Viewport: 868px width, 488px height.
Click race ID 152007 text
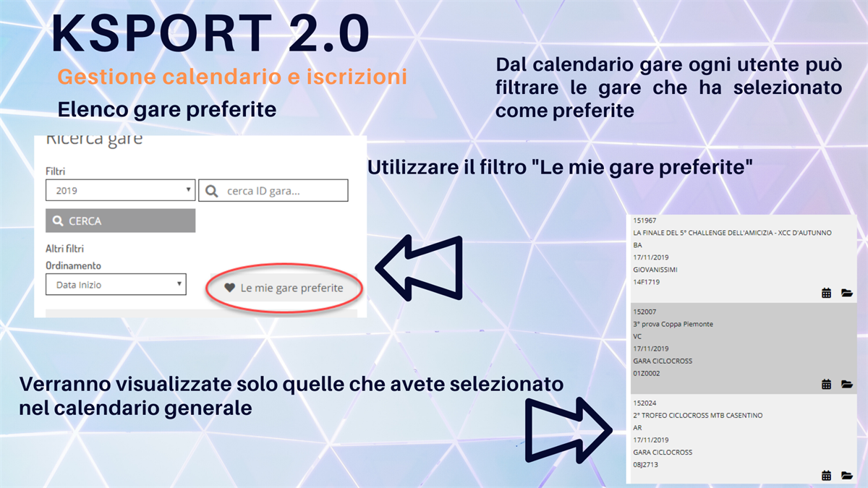[x=644, y=312]
